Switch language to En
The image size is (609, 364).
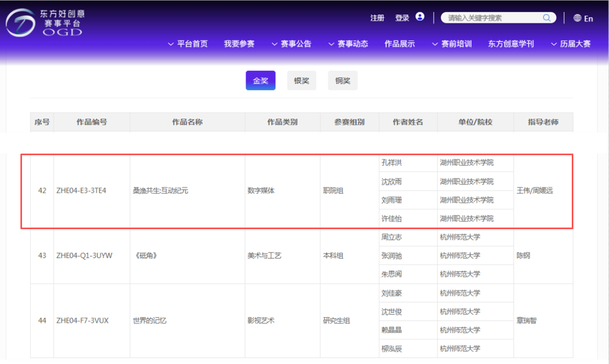click(588, 18)
